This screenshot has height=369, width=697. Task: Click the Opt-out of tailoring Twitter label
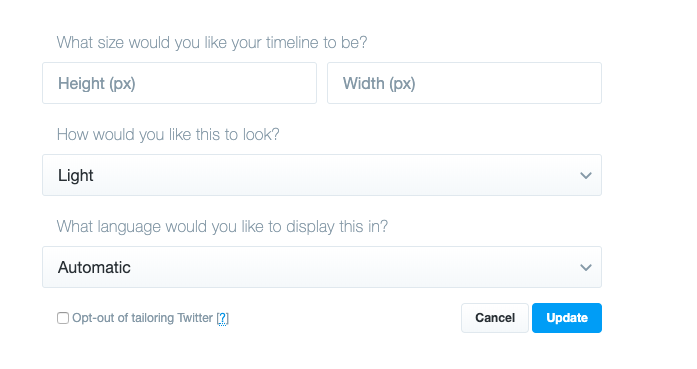(x=142, y=318)
